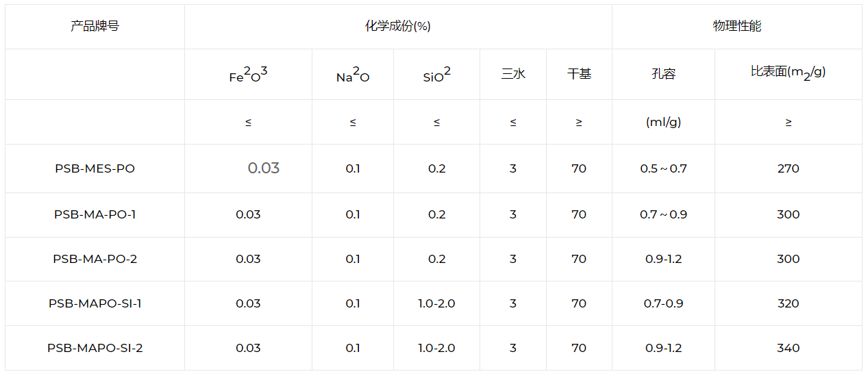The image size is (868, 376).
Task: Select the PSB-MA-PO-2 product name
Action: click(95, 259)
